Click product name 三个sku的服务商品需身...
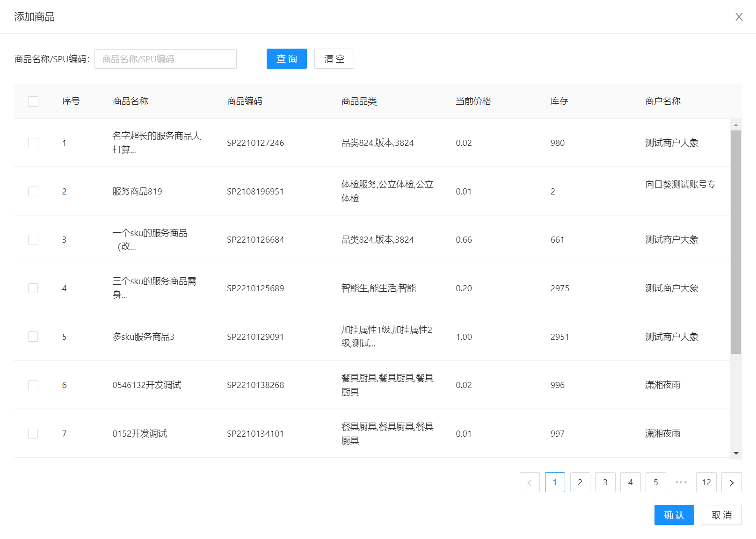 (154, 288)
